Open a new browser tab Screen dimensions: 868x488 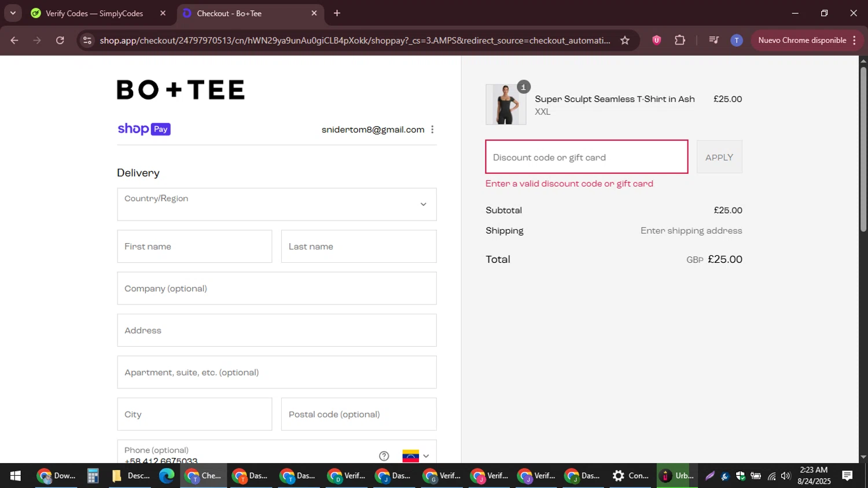(337, 13)
